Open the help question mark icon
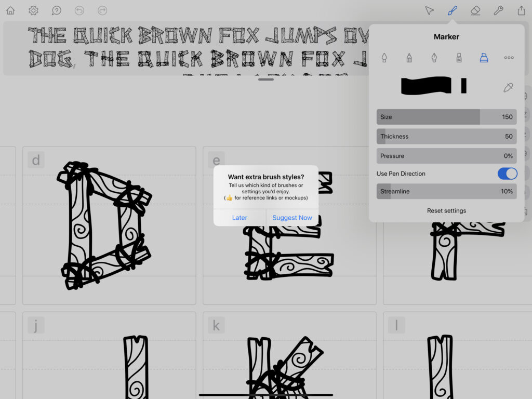 (57, 10)
